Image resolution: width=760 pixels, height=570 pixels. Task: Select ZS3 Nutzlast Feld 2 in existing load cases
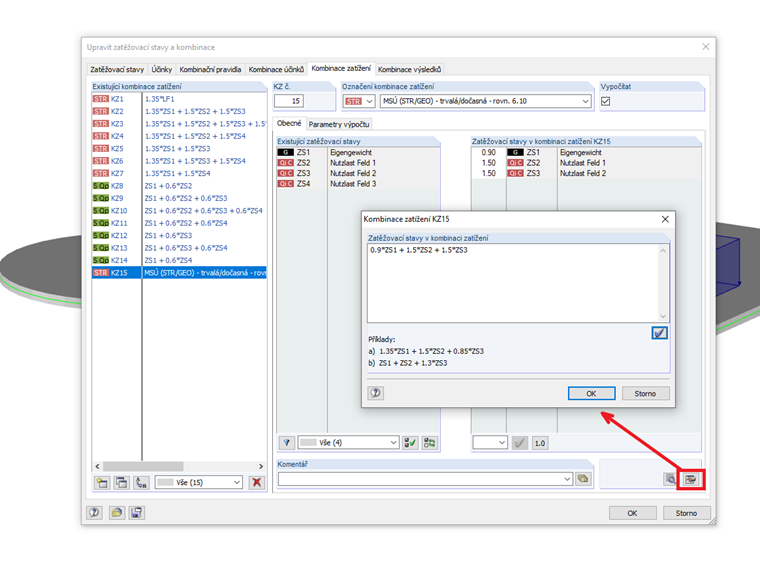coord(358,173)
